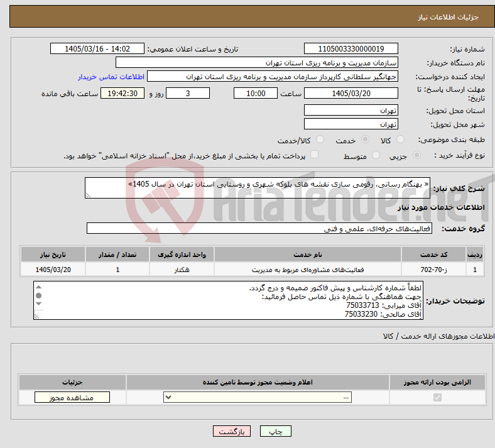Click the buyer notes text area
Image resolution: width=495 pixels, height=448 pixels.
tap(228, 300)
